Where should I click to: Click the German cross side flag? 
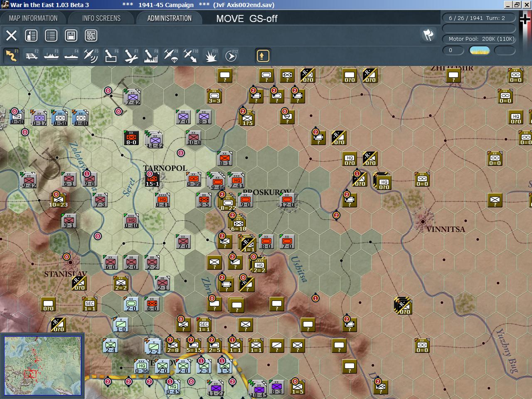coord(525,20)
